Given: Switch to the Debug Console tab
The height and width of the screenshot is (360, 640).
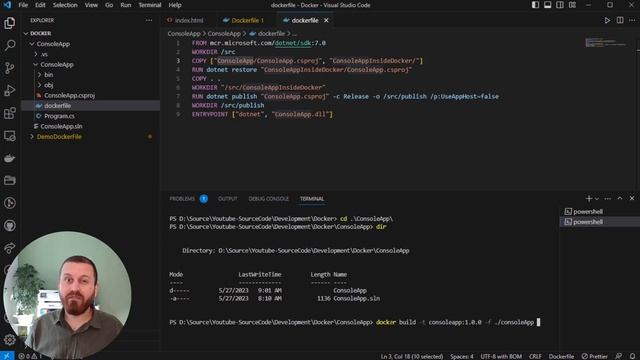Looking at the screenshot, I should tap(269, 199).
